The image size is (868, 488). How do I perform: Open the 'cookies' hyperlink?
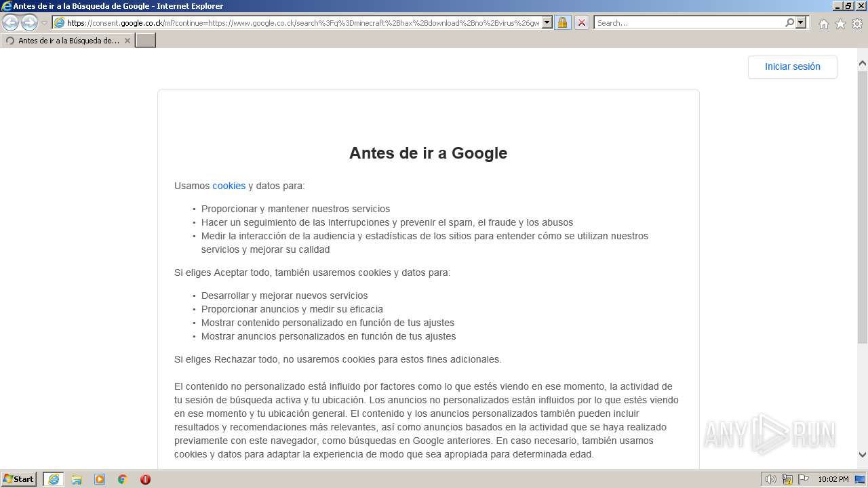coord(229,186)
